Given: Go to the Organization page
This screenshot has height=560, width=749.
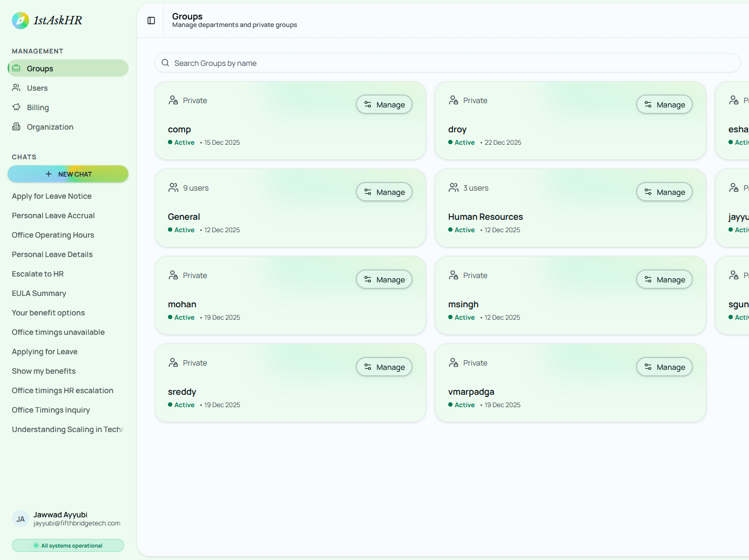Looking at the screenshot, I should pyautogui.click(x=50, y=127).
